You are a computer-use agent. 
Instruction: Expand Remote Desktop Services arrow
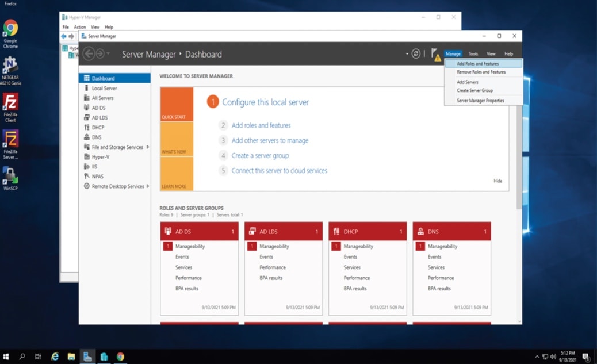[148, 186]
